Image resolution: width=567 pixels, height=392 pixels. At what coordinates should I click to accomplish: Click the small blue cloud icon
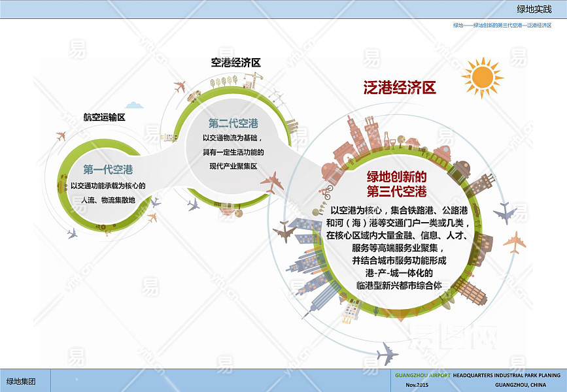tap(134, 105)
